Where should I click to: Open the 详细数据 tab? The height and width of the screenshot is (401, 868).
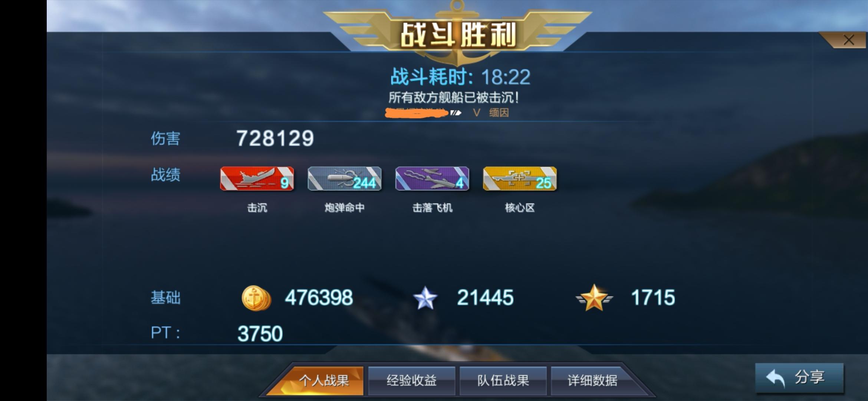pos(592,381)
